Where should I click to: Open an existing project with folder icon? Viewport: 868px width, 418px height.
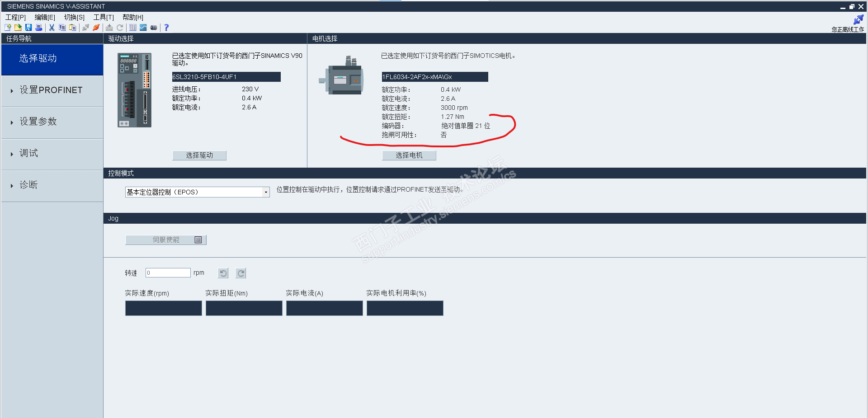(x=18, y=28)
